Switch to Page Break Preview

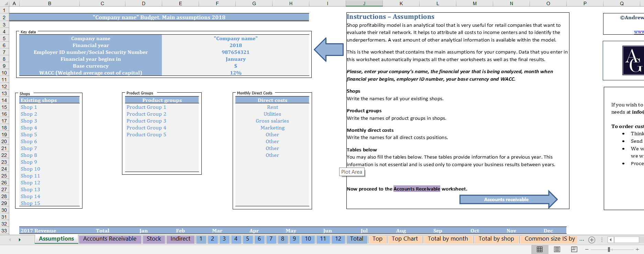pos(574,250)
